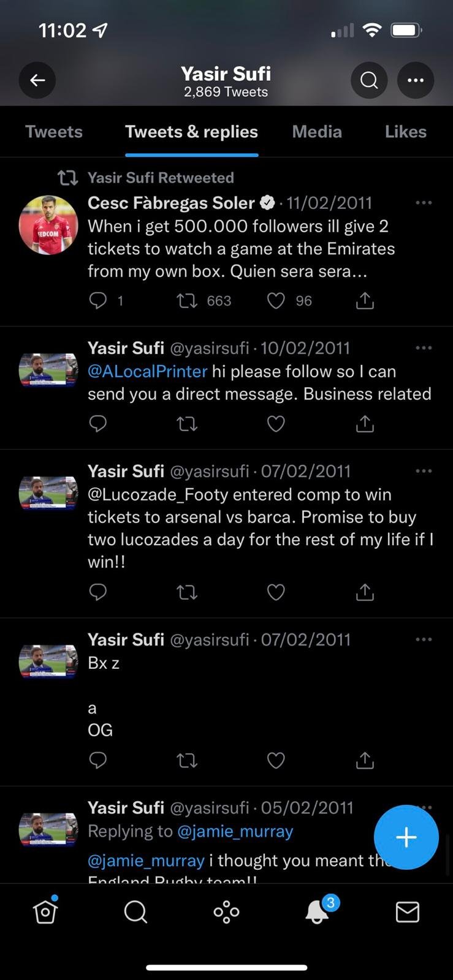Open the @jamie_murray reply link
This screenshot has height=980, width=453.
(235, 831)
